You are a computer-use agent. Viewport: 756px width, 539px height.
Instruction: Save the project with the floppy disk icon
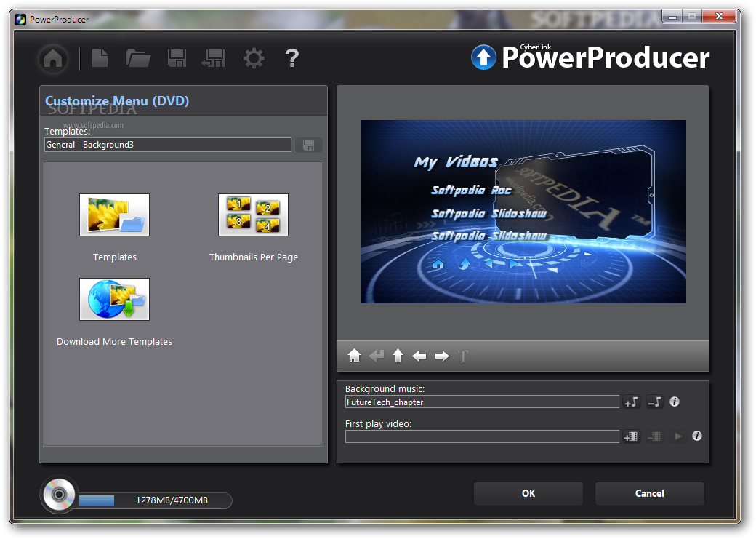(177, 58)
